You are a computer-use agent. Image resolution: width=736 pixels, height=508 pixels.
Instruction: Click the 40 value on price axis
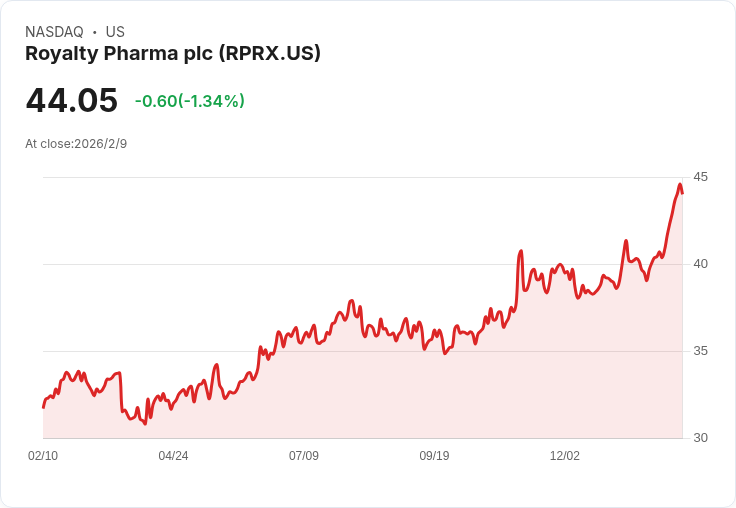click(x=700, y=264)
